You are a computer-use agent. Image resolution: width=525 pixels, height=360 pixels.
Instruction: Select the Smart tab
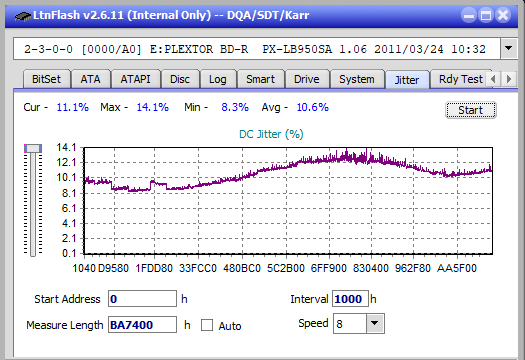260,79
